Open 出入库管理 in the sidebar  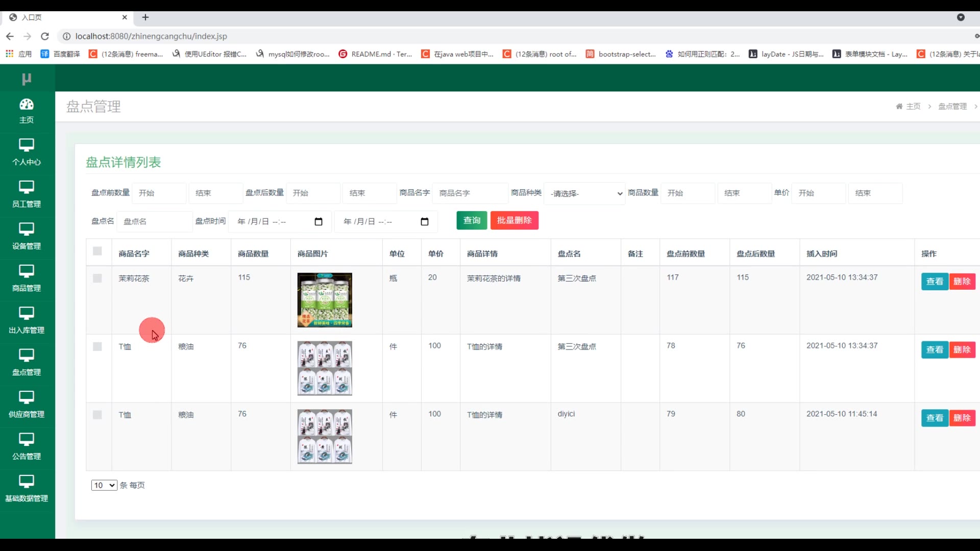pyautogui.click(x=27, y=320)
